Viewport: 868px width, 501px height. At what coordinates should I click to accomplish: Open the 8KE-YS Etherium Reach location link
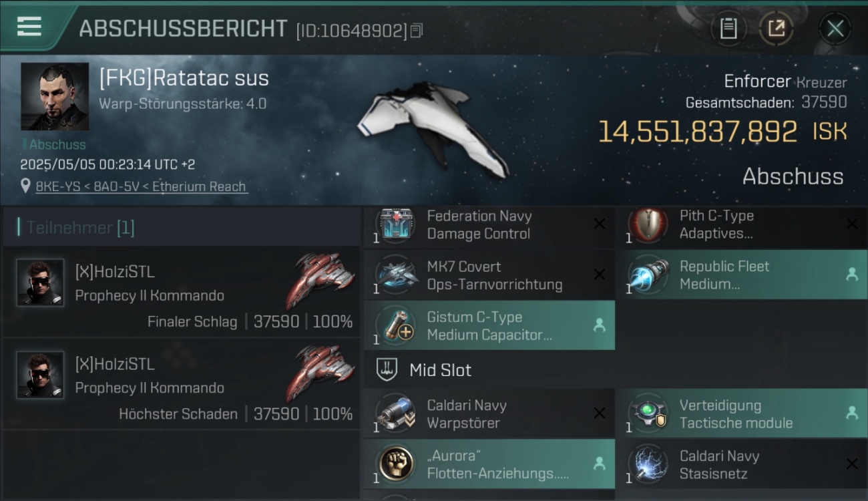[142, 187]
